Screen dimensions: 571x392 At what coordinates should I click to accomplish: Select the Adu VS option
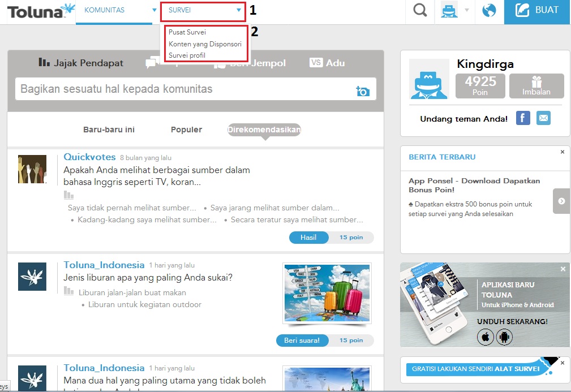click(327, 63)
